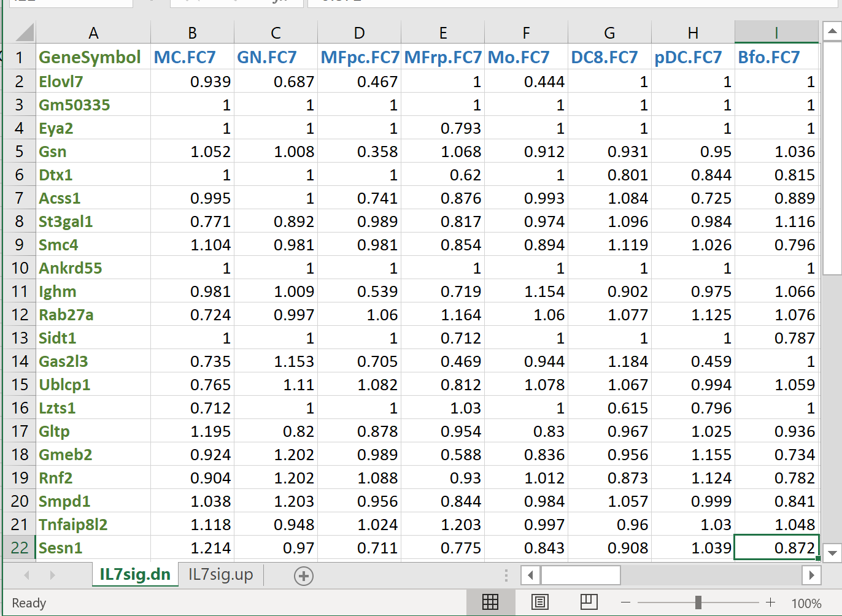The width and height of the screenshot is (842, 616).
Task: Select the Gas2l3 gene cell
Action: click(x=93, y=361)
